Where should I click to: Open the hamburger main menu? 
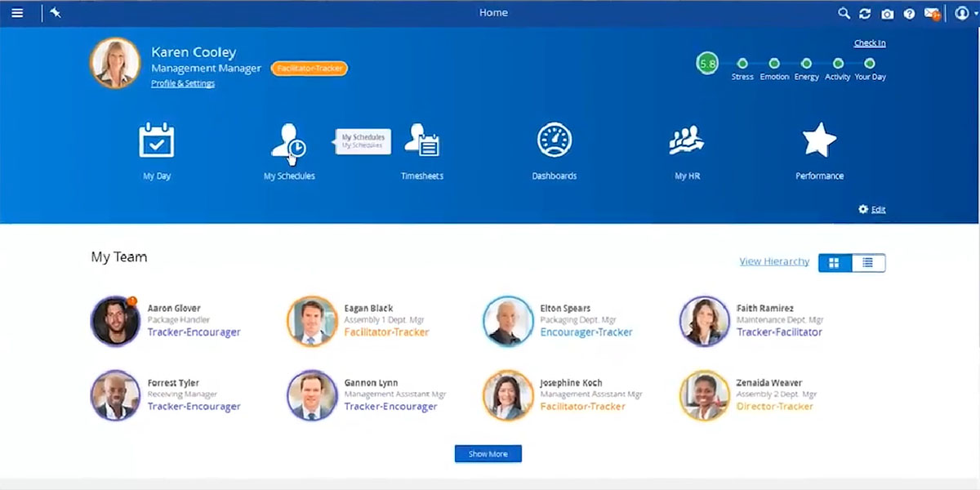[x=17, y=13]
